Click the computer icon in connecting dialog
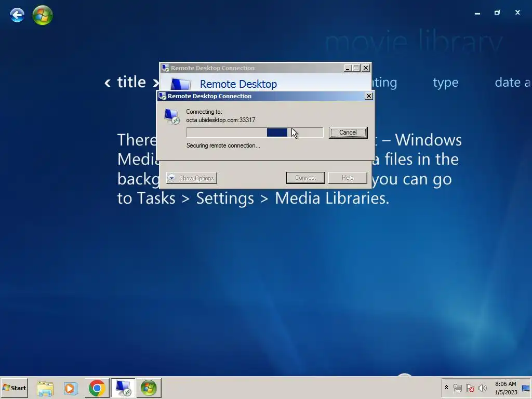 pos(171,116)
